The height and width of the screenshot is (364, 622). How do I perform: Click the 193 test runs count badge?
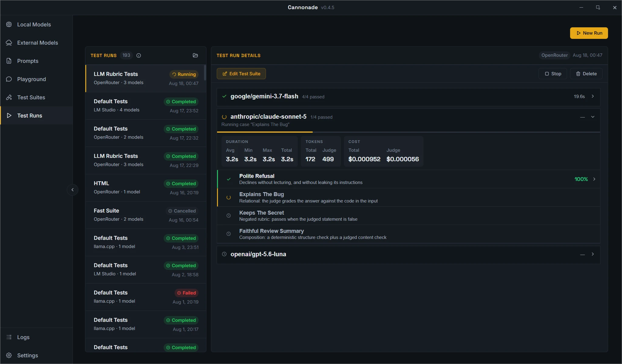[126, 55]
